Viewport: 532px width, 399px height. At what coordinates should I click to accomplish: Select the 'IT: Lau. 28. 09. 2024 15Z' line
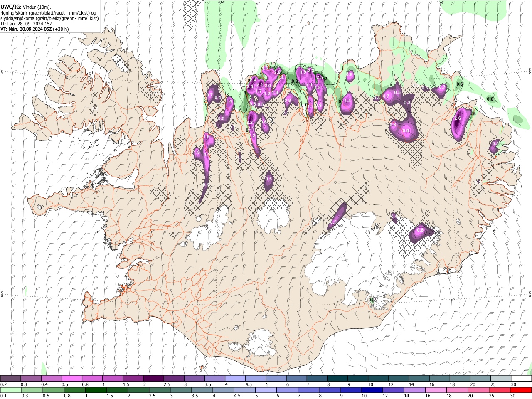(x=26, y=24)
